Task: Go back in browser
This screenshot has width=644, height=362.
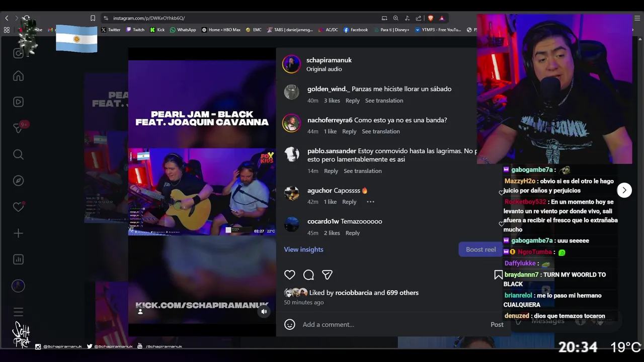Action: (x=7, y=18)
